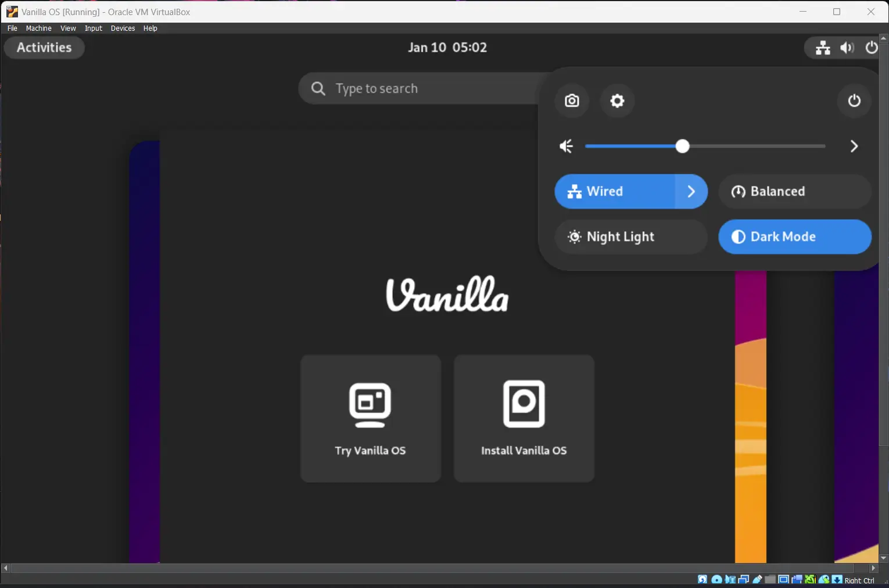Click the network icon in the top bar
The height and width of the screenshot is (588, 889).
(x=823, y=48)
